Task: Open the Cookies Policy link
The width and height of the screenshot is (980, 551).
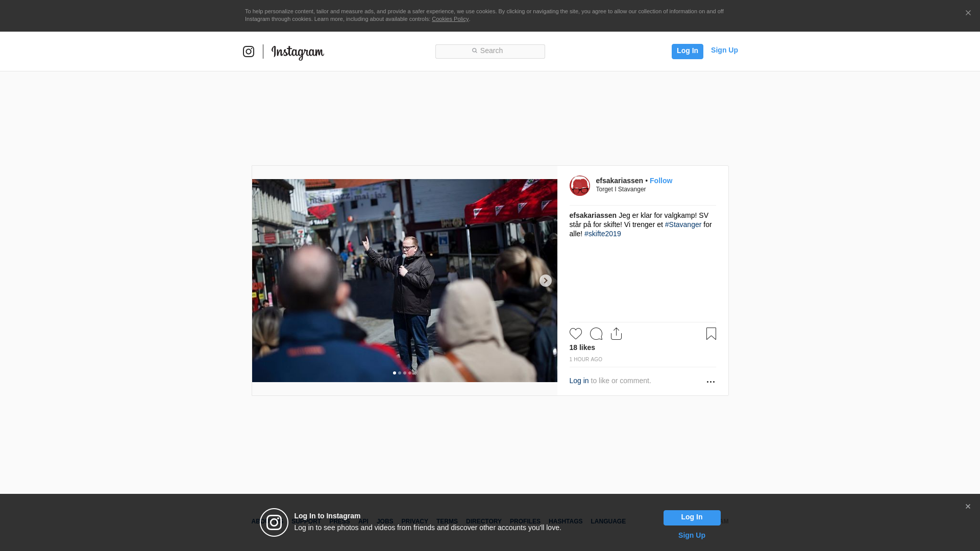Action: click(x=450, y=19)
